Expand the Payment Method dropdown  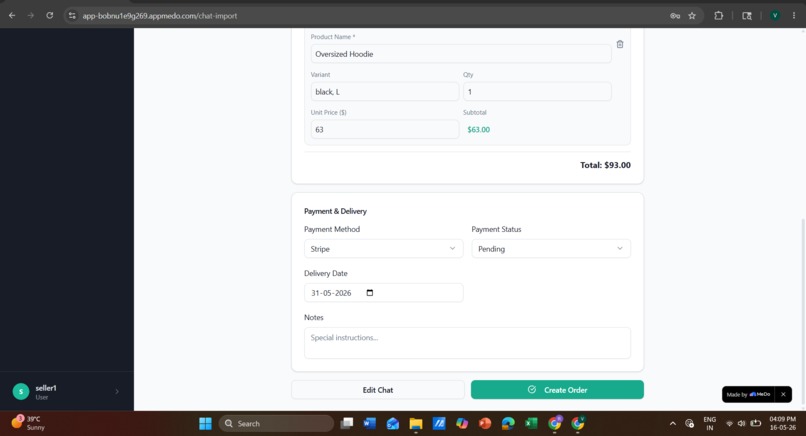[383, 249]
